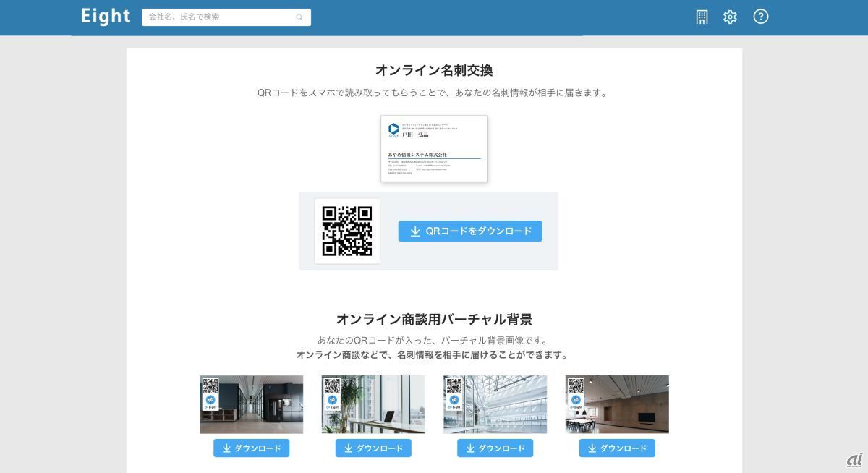Open help via the question mark icon
Screen dimensions: 868x473
tap(760, 17)
